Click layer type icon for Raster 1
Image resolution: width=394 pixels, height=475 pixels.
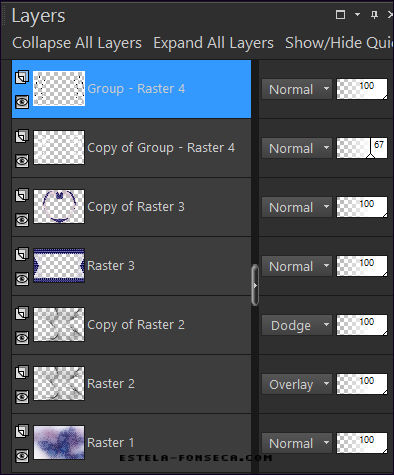[22, 431]
